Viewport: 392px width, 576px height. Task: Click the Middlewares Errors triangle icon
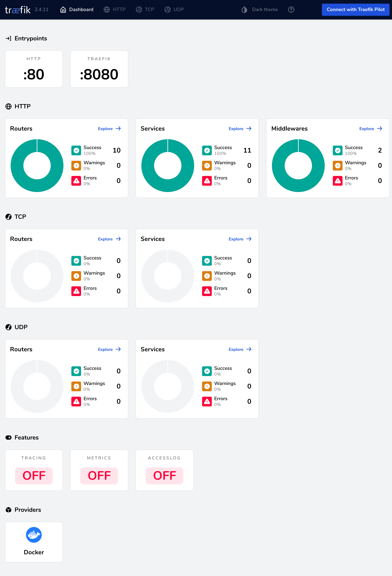(337, 181)
